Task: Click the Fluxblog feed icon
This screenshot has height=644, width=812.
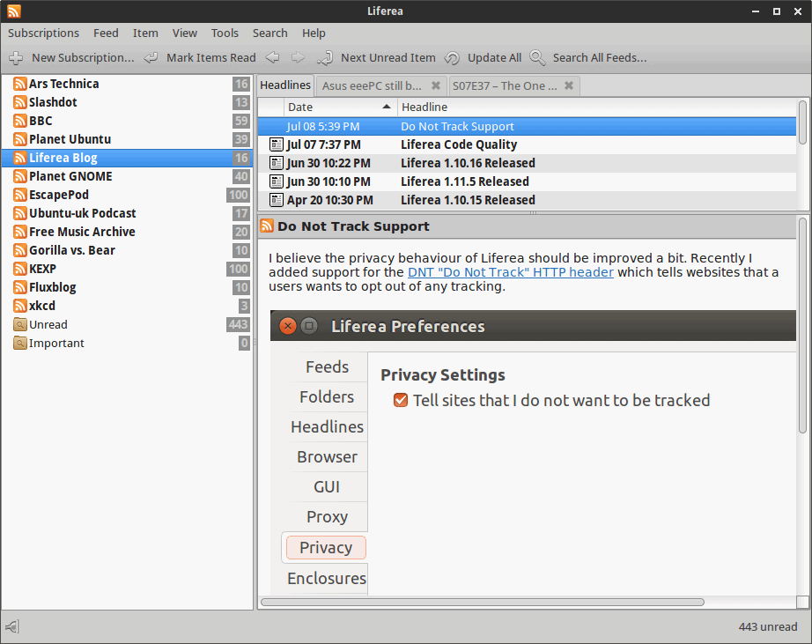Action: [20, 287]
